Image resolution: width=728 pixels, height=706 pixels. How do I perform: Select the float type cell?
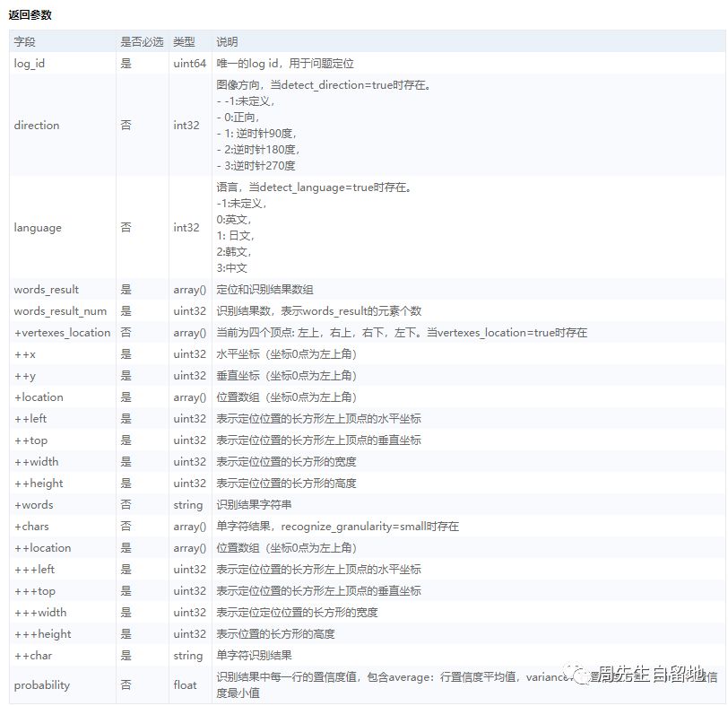click(185, 685)
